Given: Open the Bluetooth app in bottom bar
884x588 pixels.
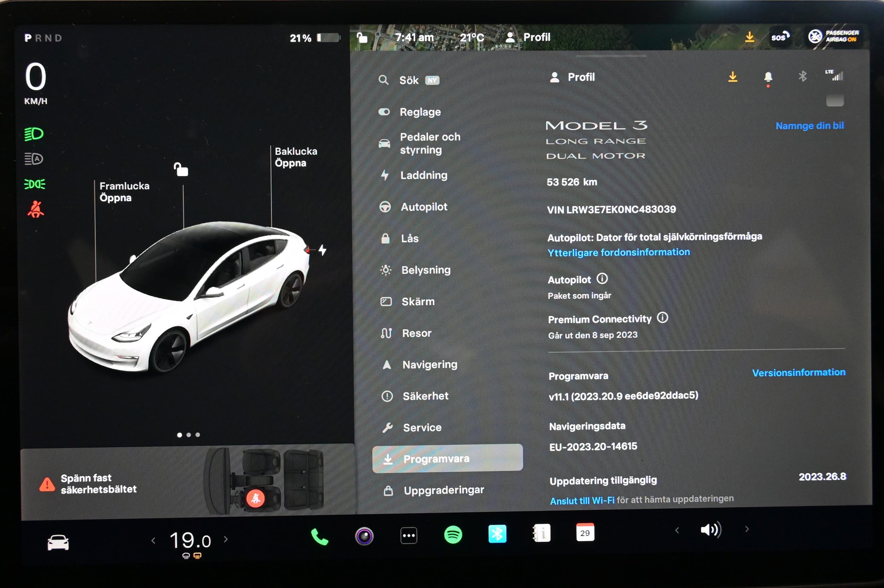Looking at the screenshot, I should coord(497,534).
